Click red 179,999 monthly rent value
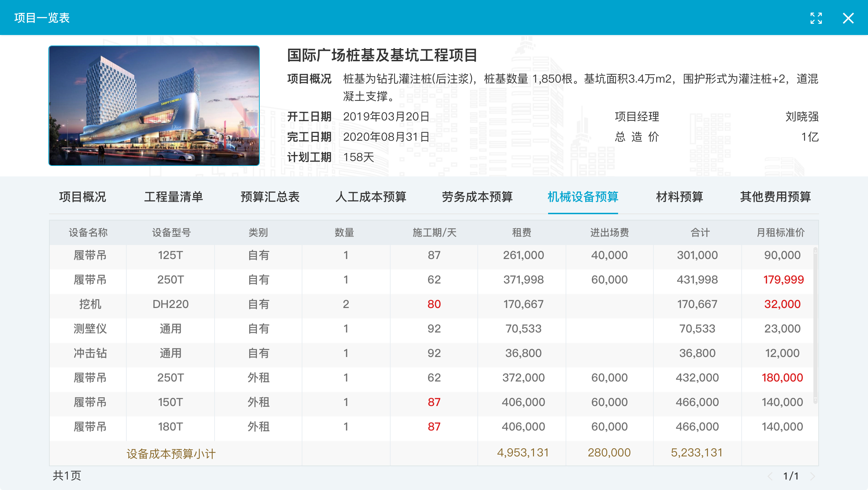Screen dimensions: 868x490 (x=783, y=280)
